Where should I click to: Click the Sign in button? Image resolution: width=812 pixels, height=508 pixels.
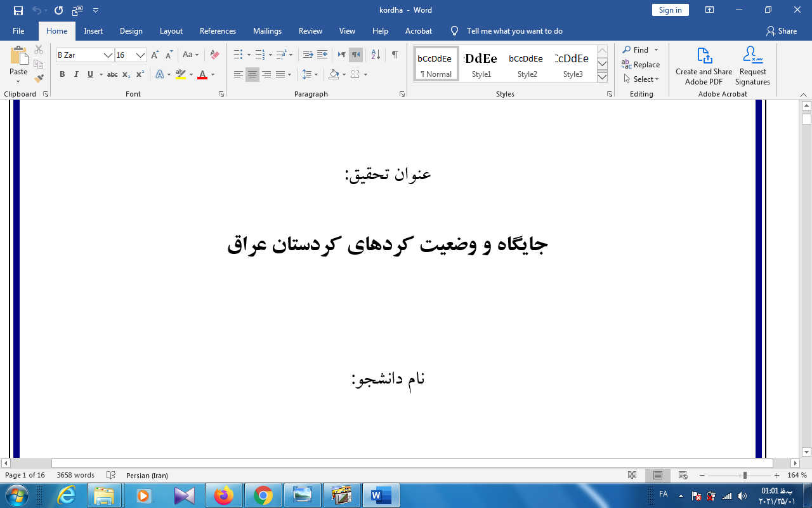(x=670, y=10)
